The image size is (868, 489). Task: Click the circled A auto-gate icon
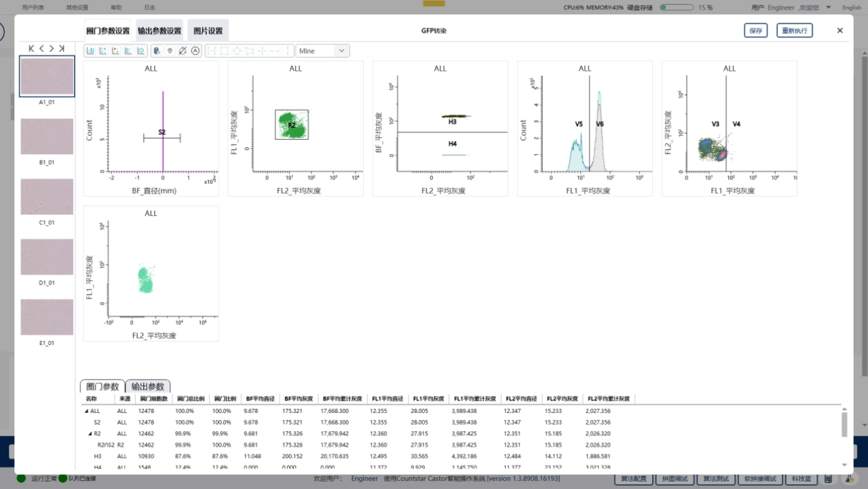(x=195, y=51)
